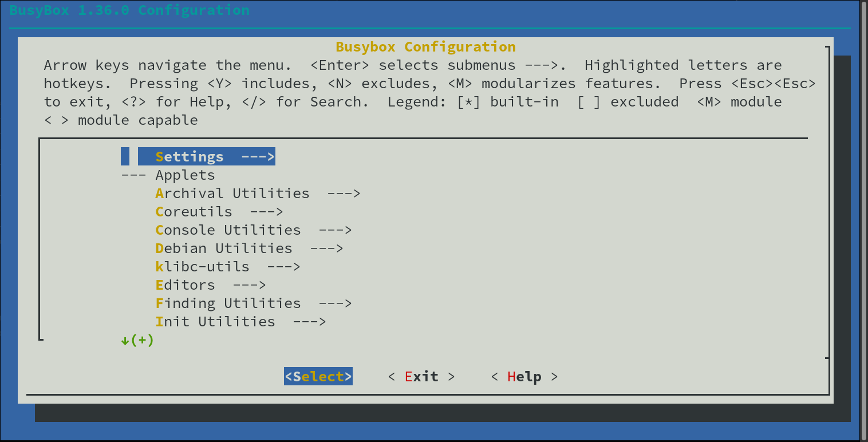
Task: Open the klibc-utils submenu
Action: click(x=228, y=266)
